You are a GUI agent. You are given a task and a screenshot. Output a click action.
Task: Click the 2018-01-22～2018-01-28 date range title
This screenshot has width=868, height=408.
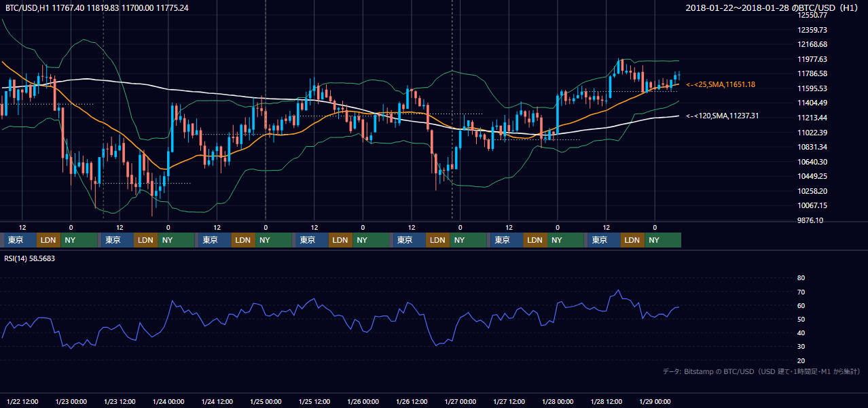click(772, 7)
